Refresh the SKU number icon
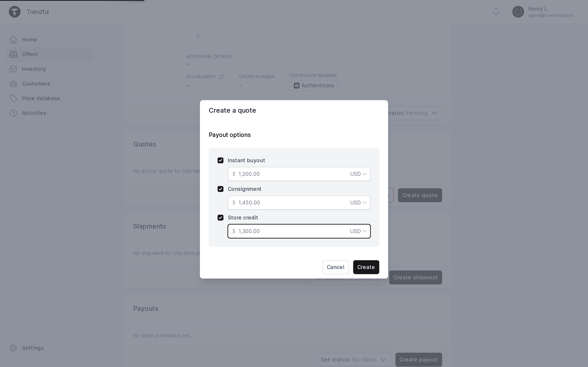 tap(221, 77)
